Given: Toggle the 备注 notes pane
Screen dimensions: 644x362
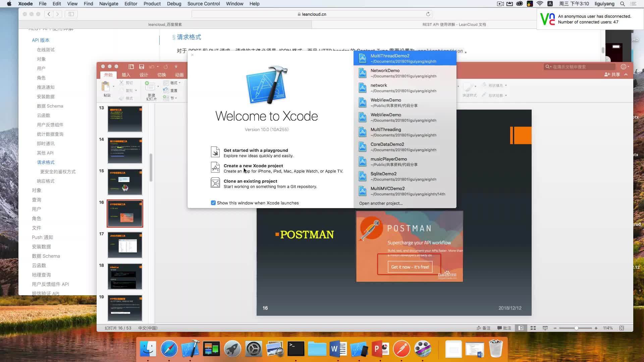Looking at the screenshot, I should pyautogui.click(x=483, y=328).
